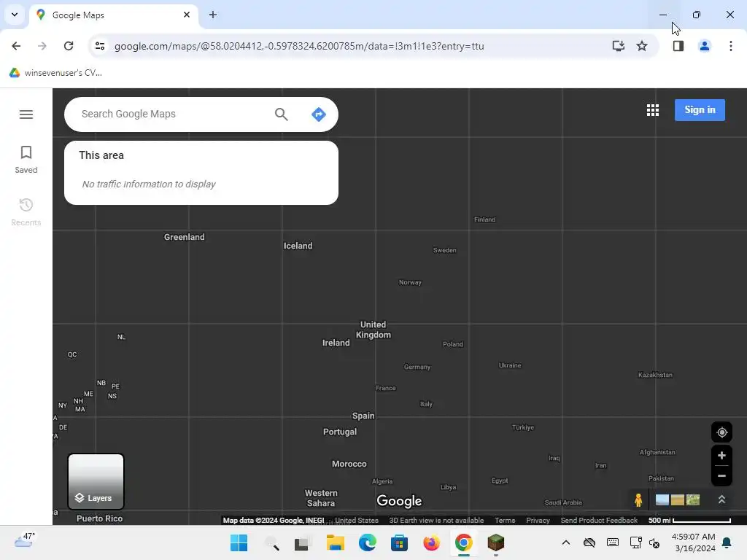Click the United States region link
747x560 pixels.
356,521
